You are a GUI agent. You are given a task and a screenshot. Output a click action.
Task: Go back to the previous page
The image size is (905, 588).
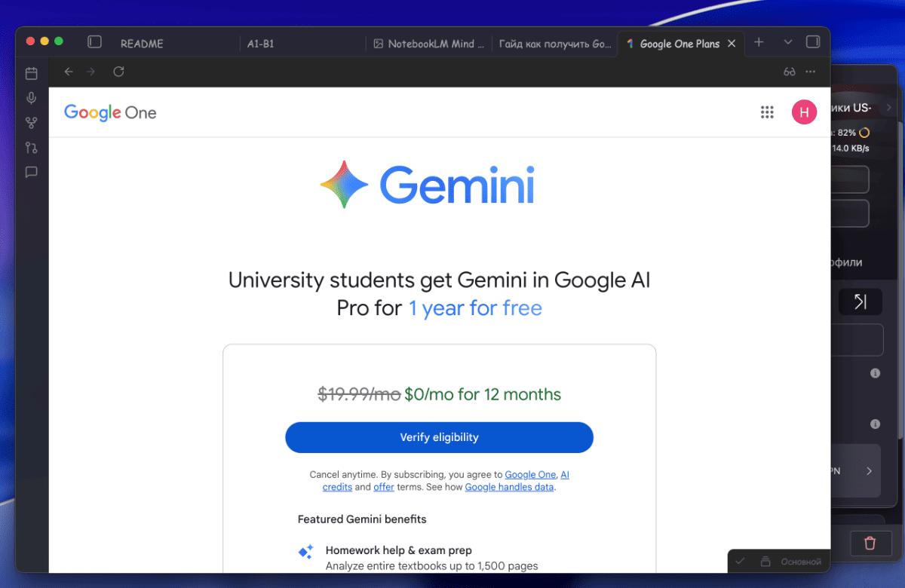(x=69, y=72)
